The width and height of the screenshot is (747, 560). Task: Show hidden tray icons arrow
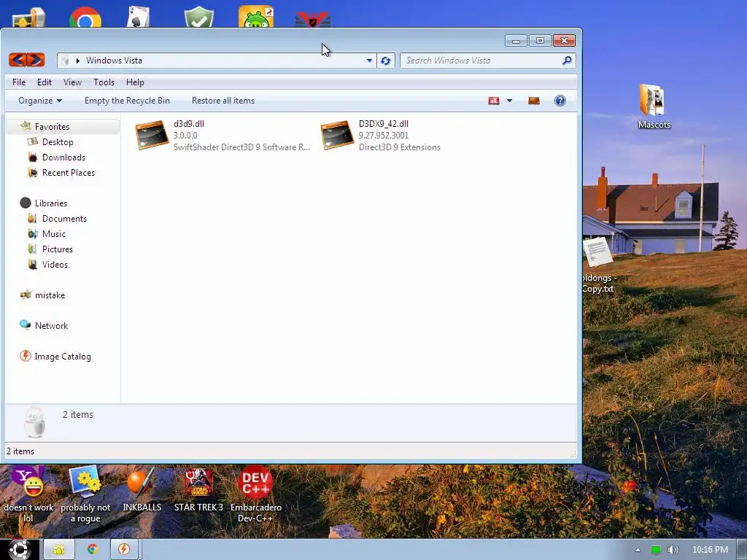tap(638, 550)
